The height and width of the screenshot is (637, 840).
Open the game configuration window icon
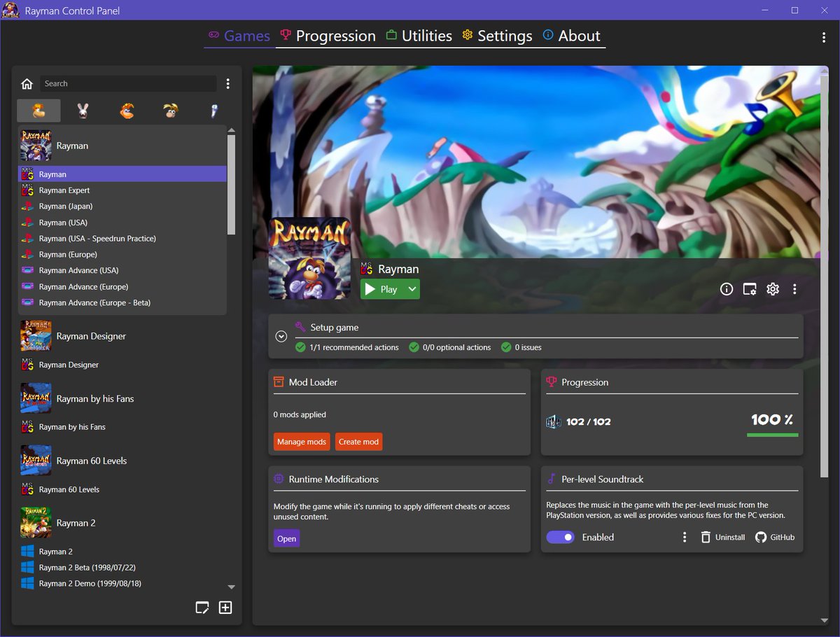(x=750, y=289)
